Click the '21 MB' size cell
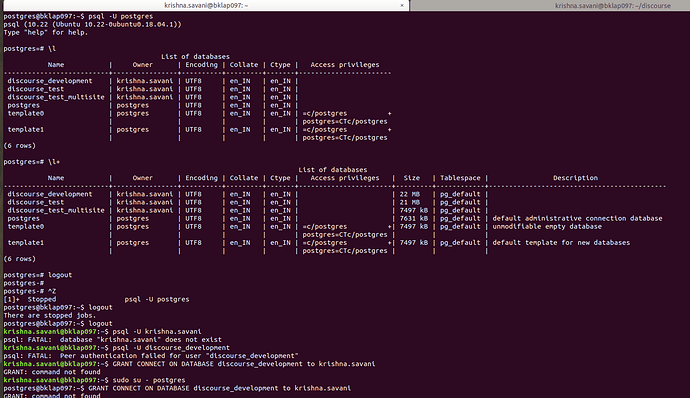 coord(410,202)
